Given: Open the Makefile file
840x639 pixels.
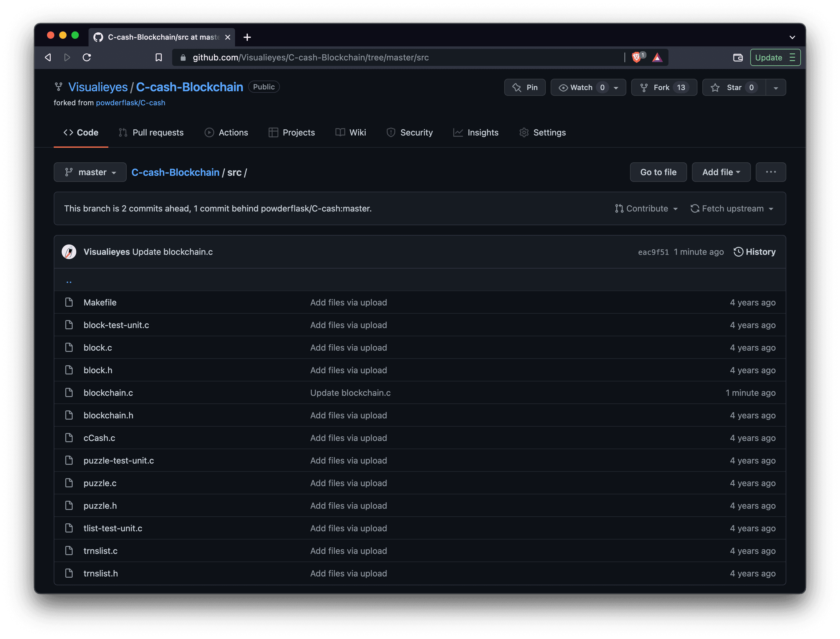Looking at the screenshot, I should (x=100, y=302).
